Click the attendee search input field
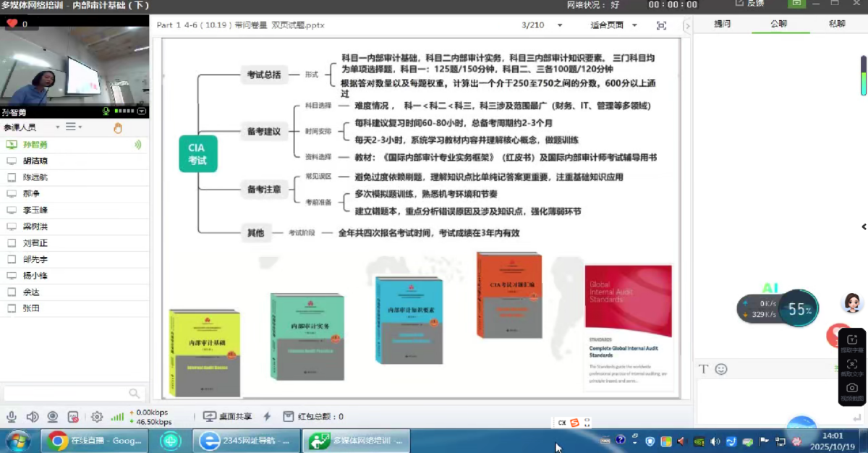This screenshot has width=868, height=453. coord(65,394)
